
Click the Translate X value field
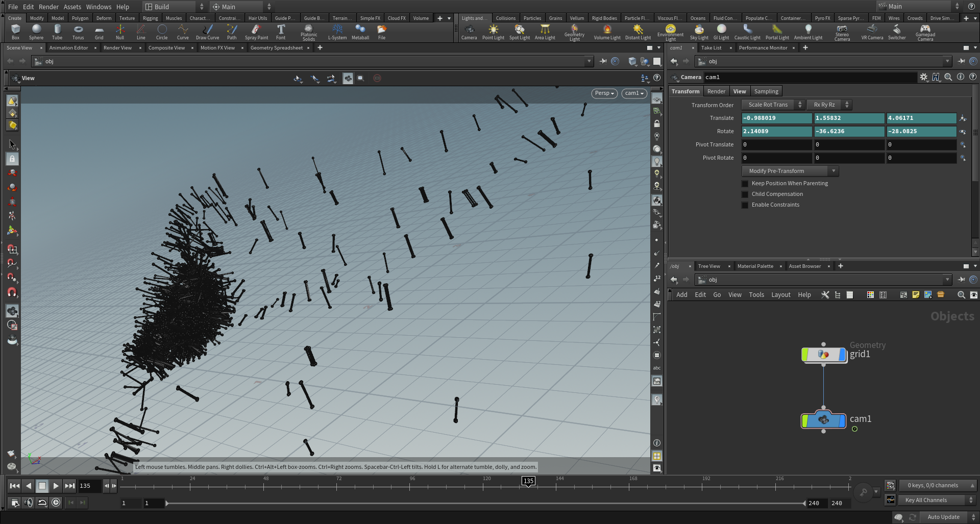click(776, 118)
